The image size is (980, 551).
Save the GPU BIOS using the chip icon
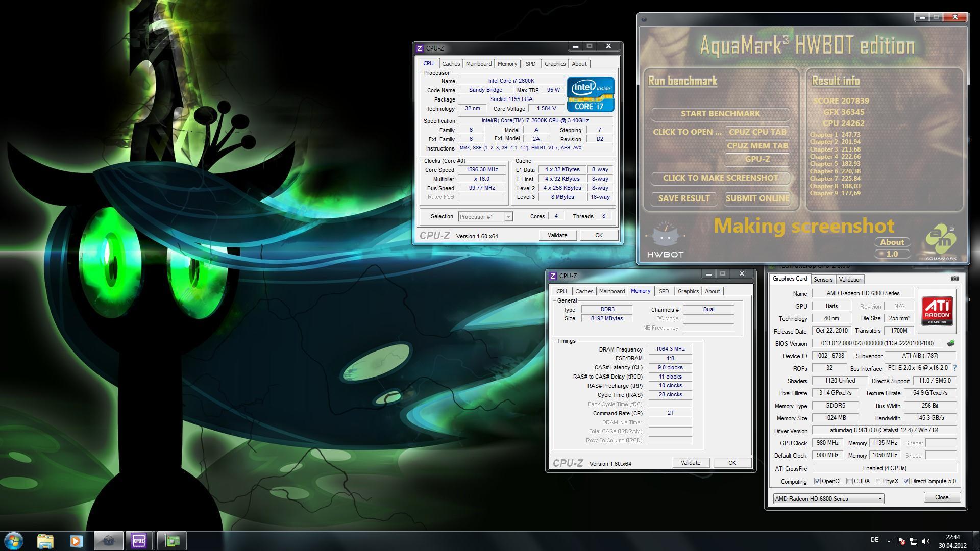tap(951, 343)
